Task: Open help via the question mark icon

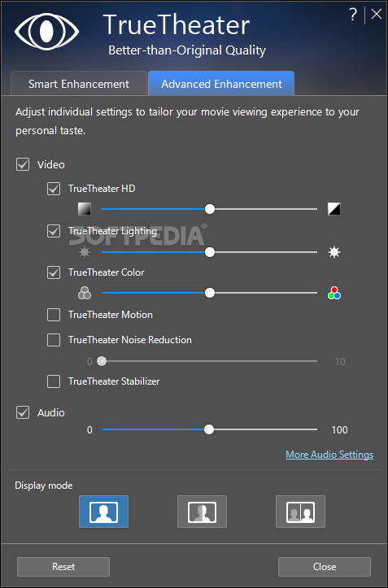Action: [x=353, y=15]
